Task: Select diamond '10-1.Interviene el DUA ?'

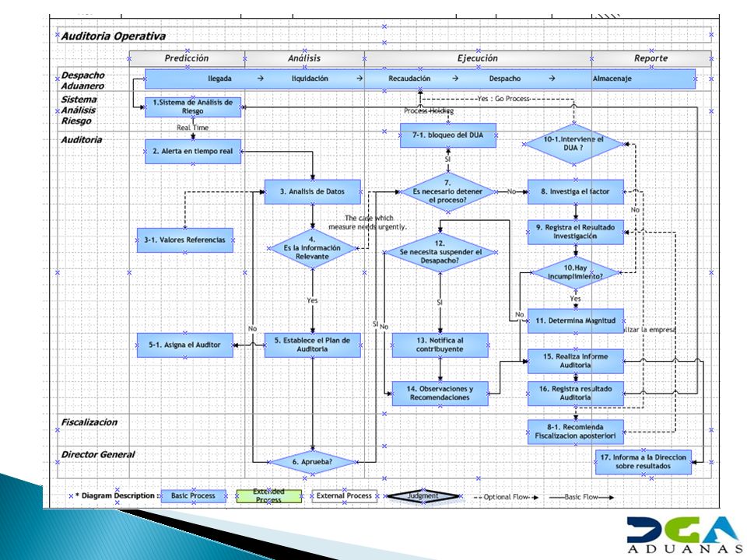Action: click(573, 144)
